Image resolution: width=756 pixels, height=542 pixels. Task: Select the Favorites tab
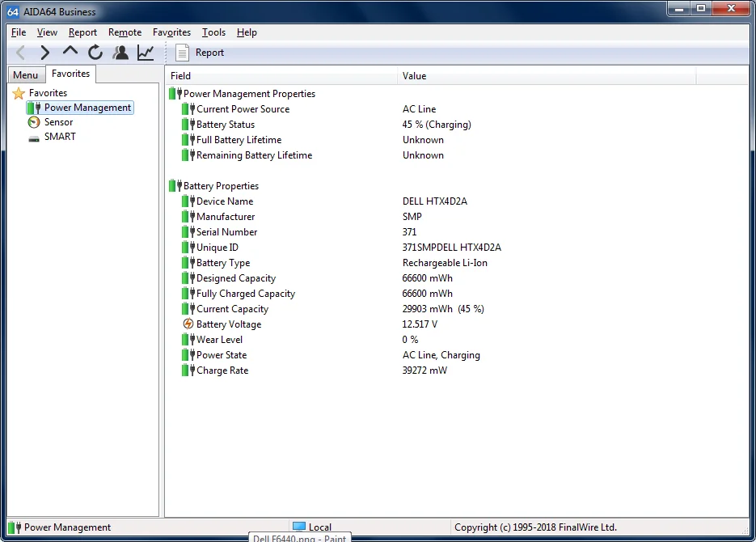70,74
